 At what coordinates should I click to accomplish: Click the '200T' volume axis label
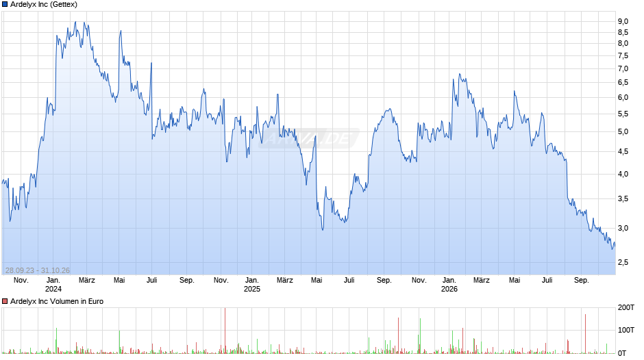pos(626,307)
